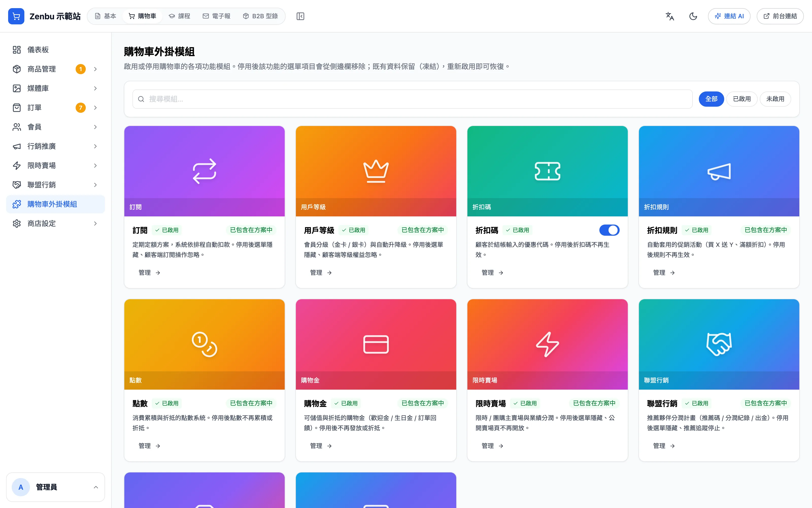This screenshot has height=508, width=812.
Task: Click the 會員 people icon
Action: [x=17, y=127]
